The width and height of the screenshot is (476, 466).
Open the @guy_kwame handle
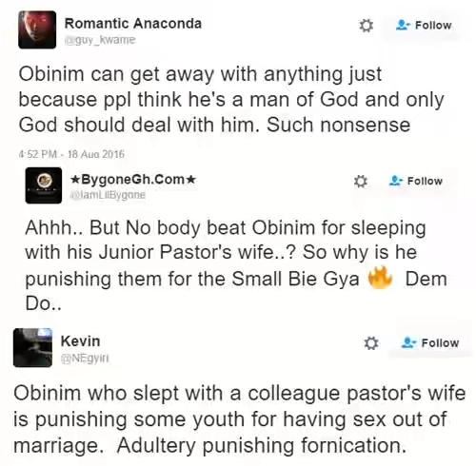pyautogui.click(x=100, y=40)
